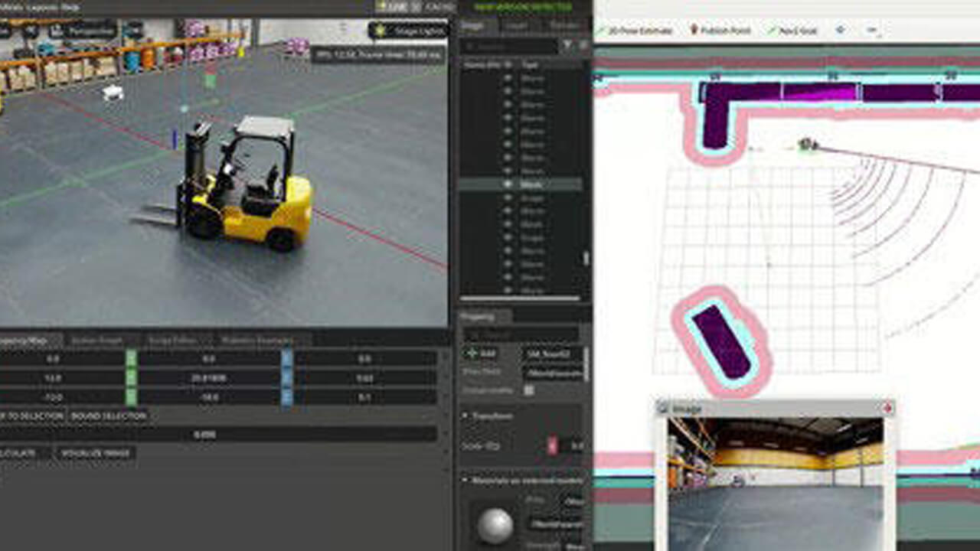
Task: Switch to the Action Graph tab
Action: pyautogui.click(x=96, y=340)
